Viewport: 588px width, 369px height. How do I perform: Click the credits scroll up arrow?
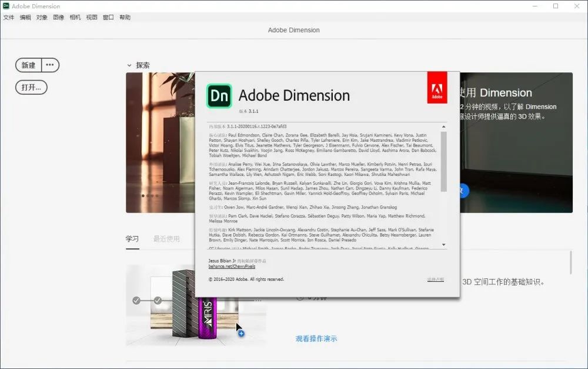443,127
